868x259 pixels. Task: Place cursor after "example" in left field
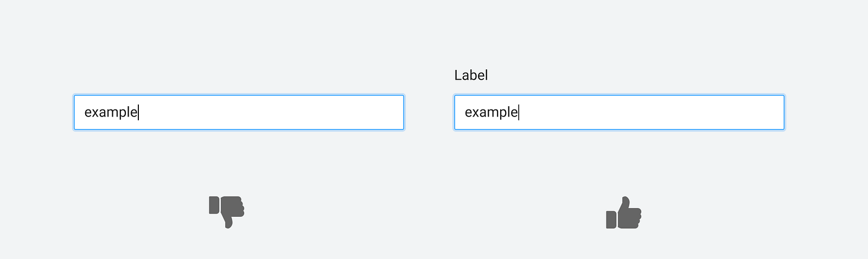tap(138, 113)
